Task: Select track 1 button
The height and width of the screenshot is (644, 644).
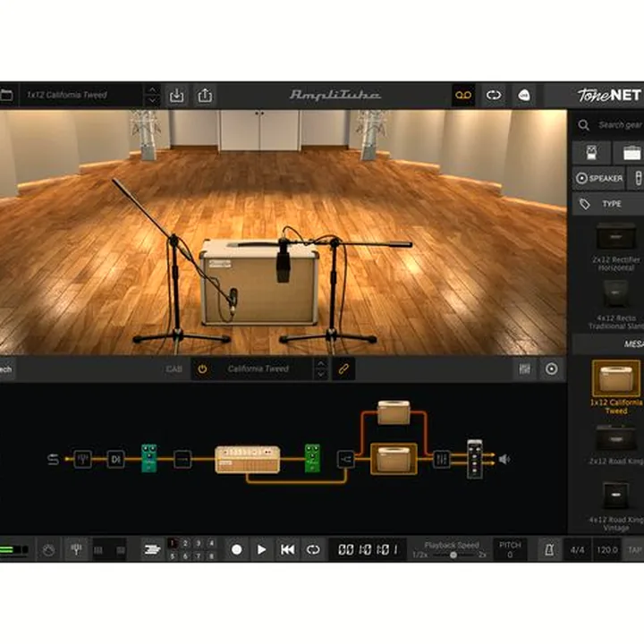Action: tap(173, 544)
